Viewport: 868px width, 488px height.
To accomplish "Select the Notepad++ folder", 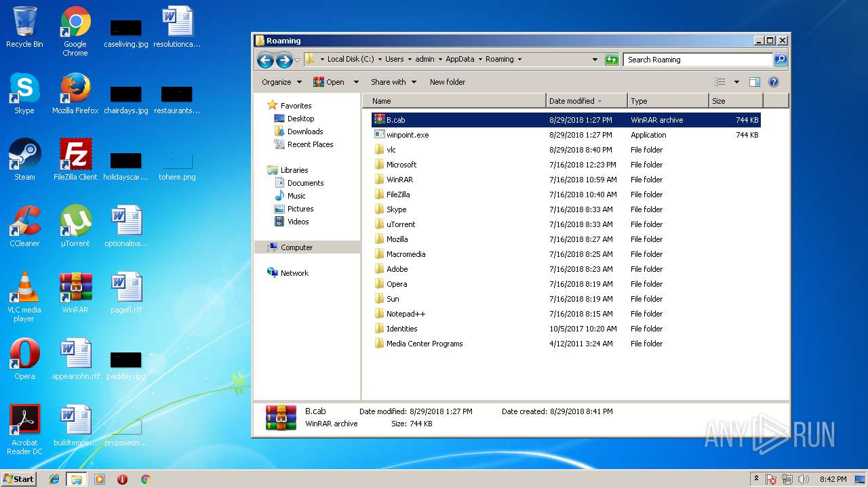I will coord(566,314).
